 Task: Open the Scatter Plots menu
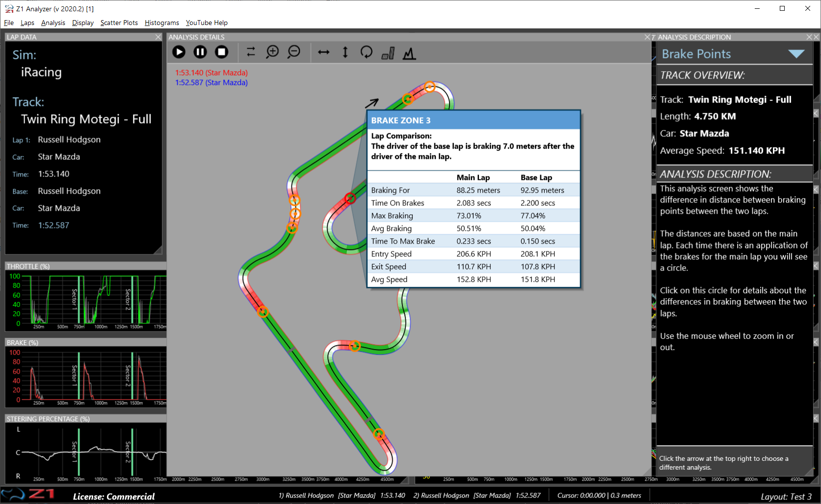[119, 23]
